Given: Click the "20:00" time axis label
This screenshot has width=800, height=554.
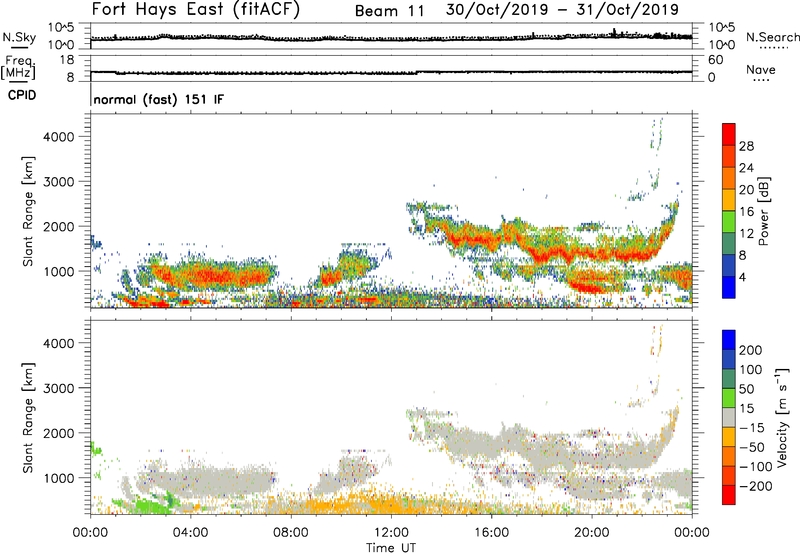Looking at the screenshot, I should [x=592, y=533].
